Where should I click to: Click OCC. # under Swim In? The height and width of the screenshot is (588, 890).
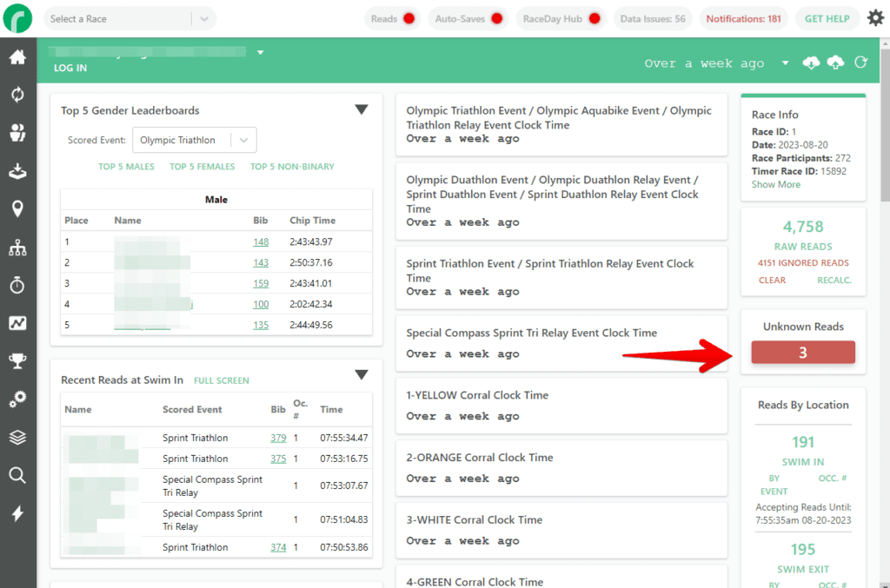[x=832, y=478]
